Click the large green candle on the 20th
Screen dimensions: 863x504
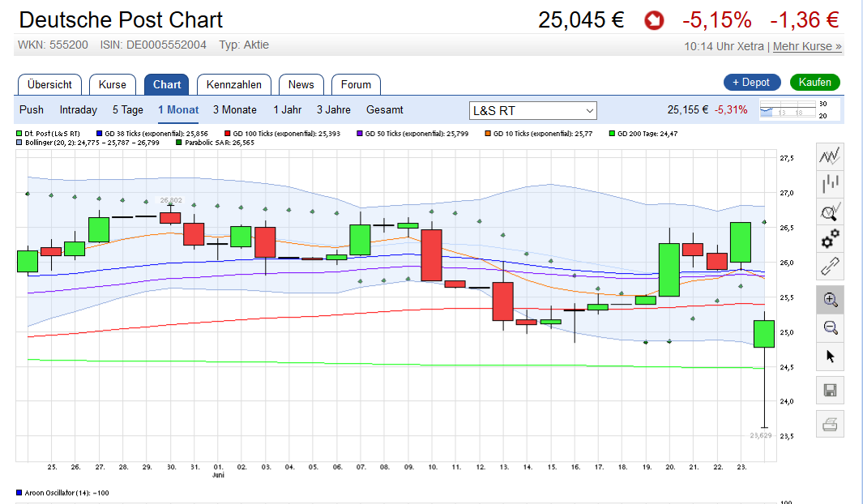click(x=669, y=270)
